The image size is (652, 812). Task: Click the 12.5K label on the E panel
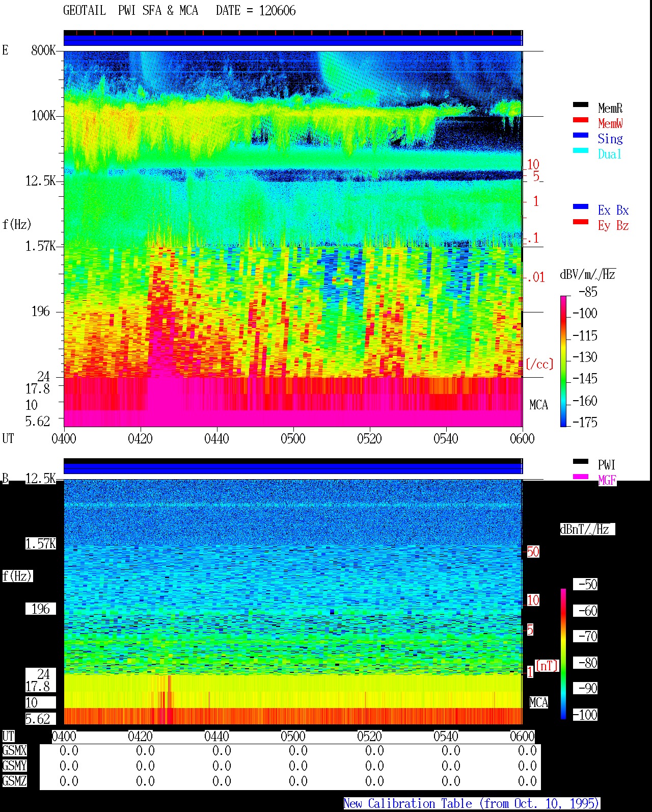click(40, 180)
